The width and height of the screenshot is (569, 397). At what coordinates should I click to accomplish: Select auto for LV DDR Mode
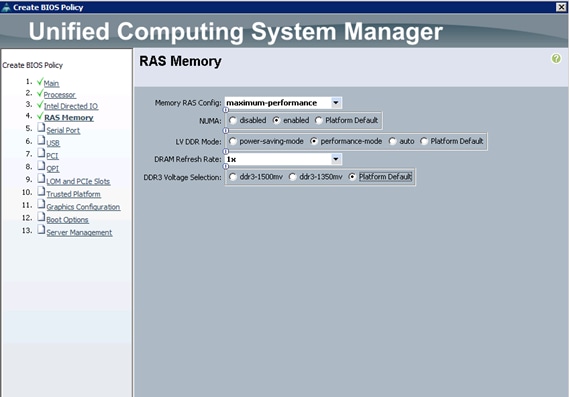coord(392,141)
